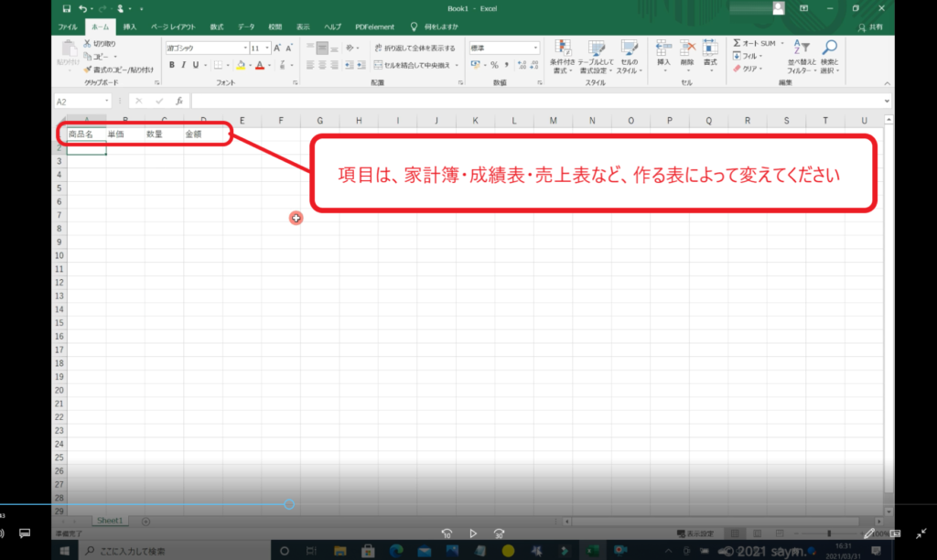Click the Italic formatting icon
Screen dimensions: 937x560
(183, 65)
